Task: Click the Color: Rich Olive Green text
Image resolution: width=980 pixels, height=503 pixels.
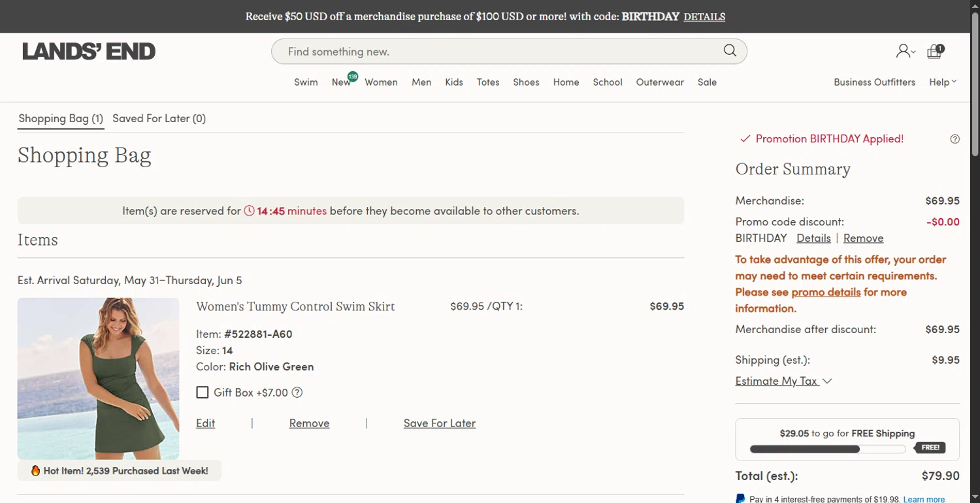Action: 255,366
